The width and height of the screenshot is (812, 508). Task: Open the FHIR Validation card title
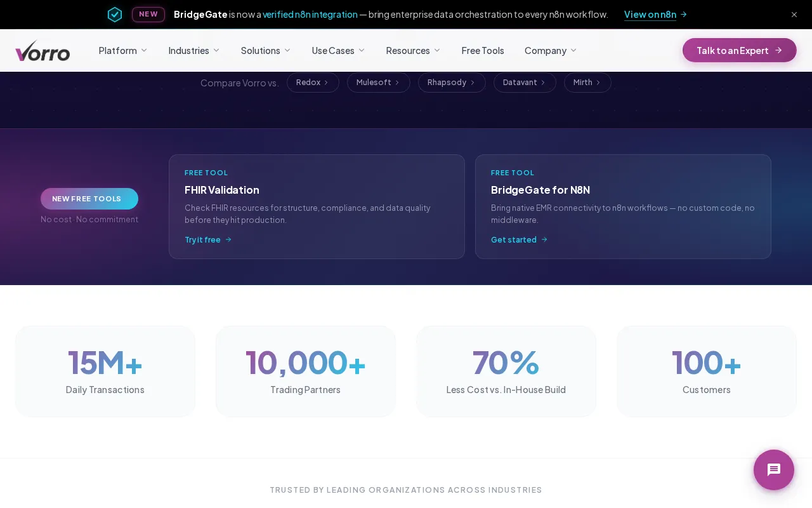pos(222,190)
